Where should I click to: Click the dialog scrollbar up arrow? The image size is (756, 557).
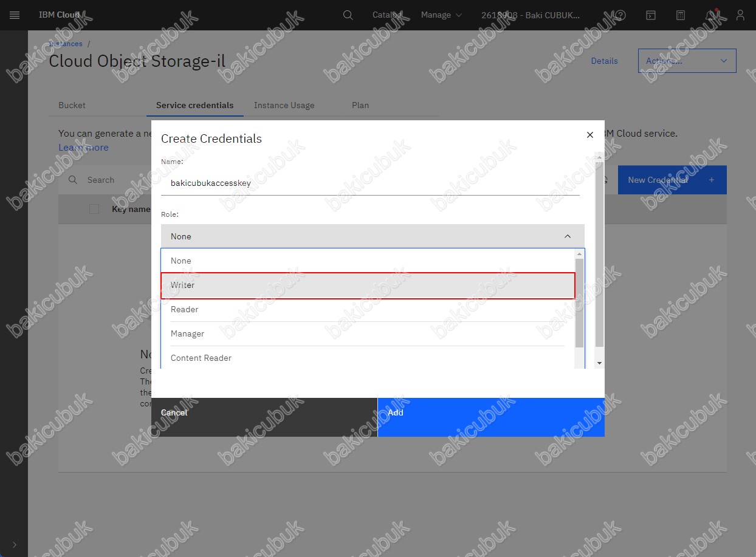point(600,157)
